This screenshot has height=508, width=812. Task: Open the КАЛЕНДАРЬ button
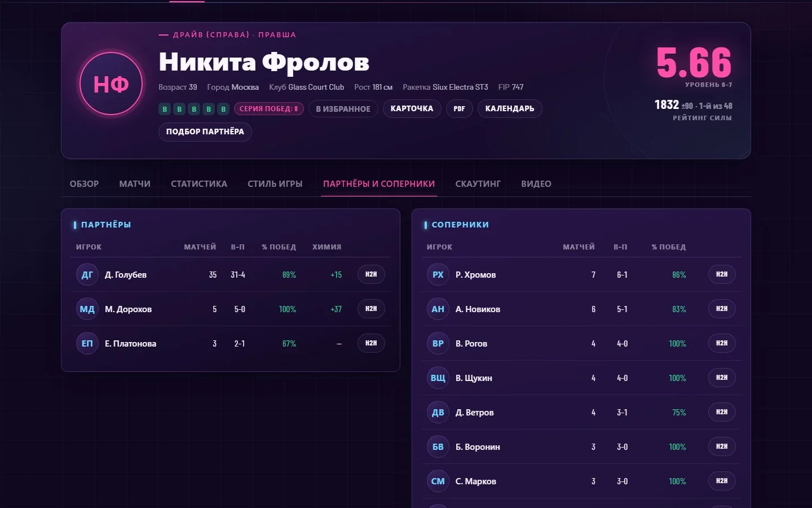click(510, 108)
